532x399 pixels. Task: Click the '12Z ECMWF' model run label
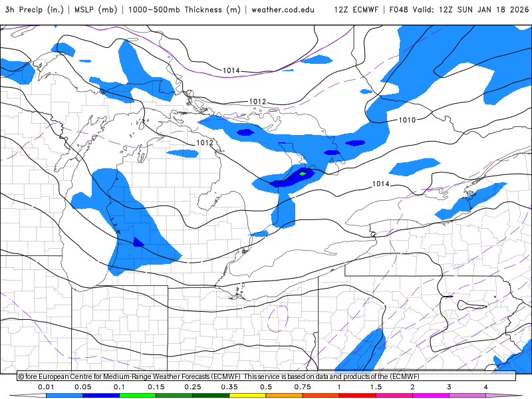click(356, 9)
